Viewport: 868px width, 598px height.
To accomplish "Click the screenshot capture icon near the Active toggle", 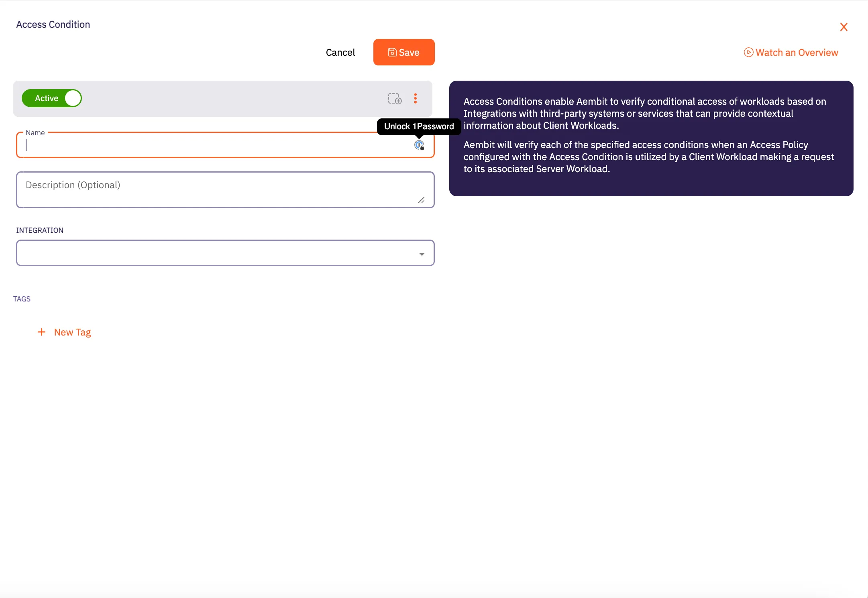I will pyautogui.click(x=395, y=98).
